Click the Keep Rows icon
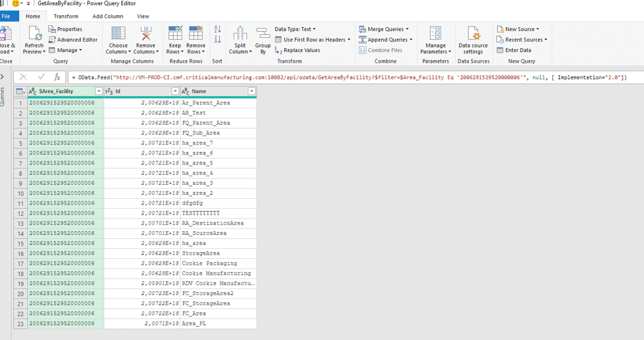The width and height of the screenshot is (644, 340). [x=175, y=34]
